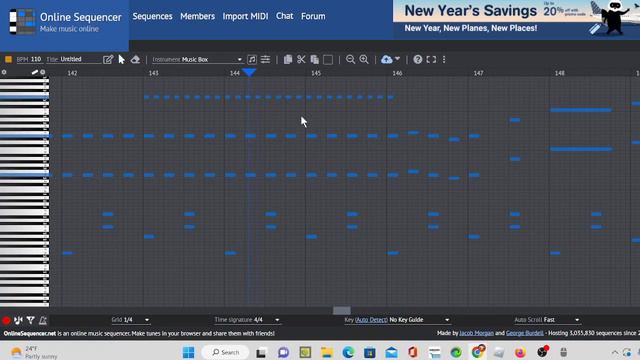
Task: Click the small pencil marker icon above keyboard
Action: pyautogui.click(x=35, y=72)
